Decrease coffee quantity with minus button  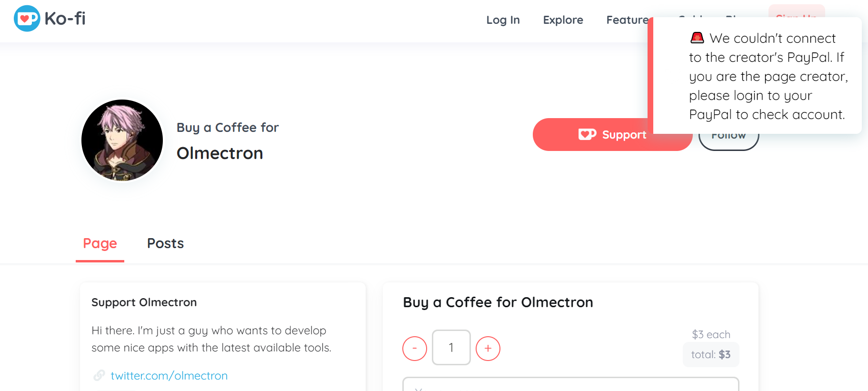(x=415, y=349)
